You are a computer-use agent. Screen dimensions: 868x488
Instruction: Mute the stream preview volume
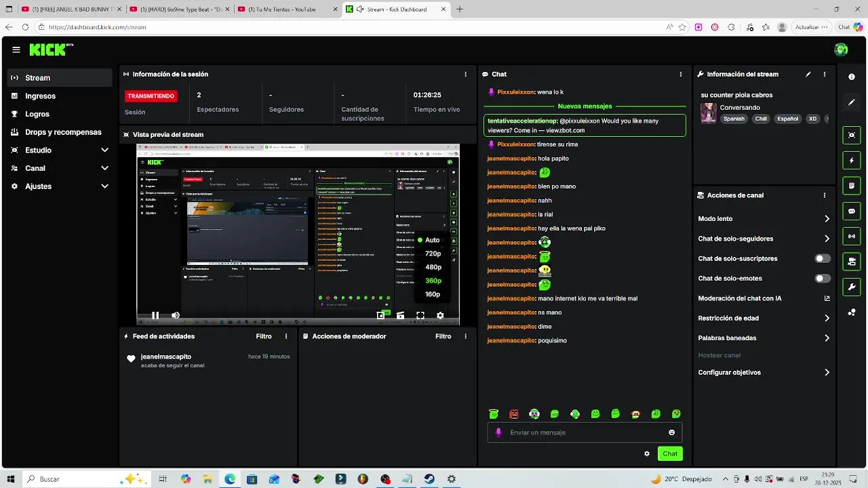click(x=176, y=315)
